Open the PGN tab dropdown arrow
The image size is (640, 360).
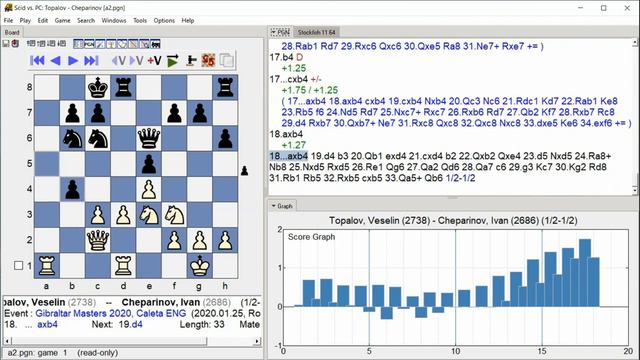coord(273,32)
